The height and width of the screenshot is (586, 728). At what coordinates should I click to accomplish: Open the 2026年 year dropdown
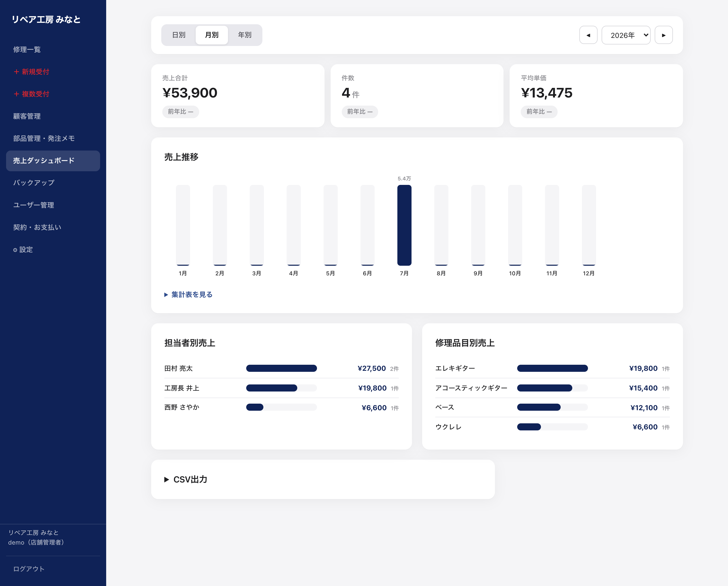tap(626, 35)
